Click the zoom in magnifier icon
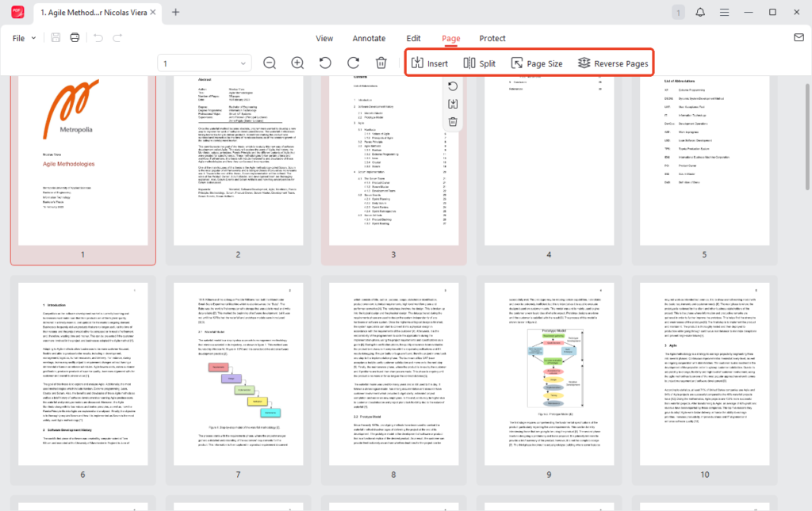 pyautogui.click(x=297, y=63)
